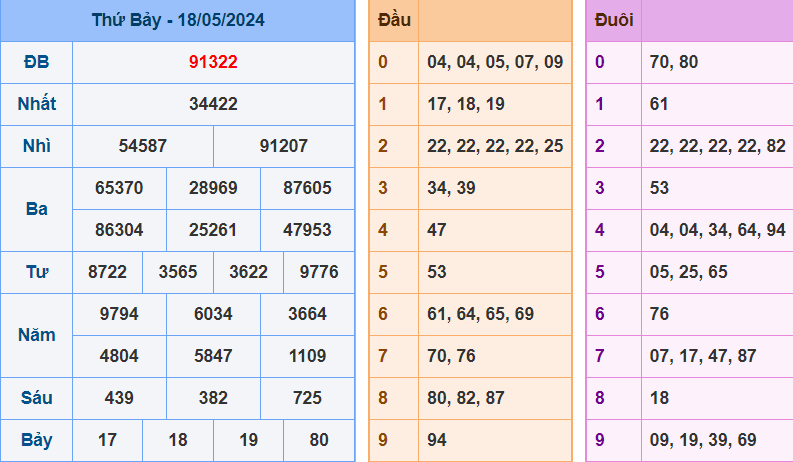Select fifth prize number 3664
This screenshot has width=793, height=462.
pos(307,314)
